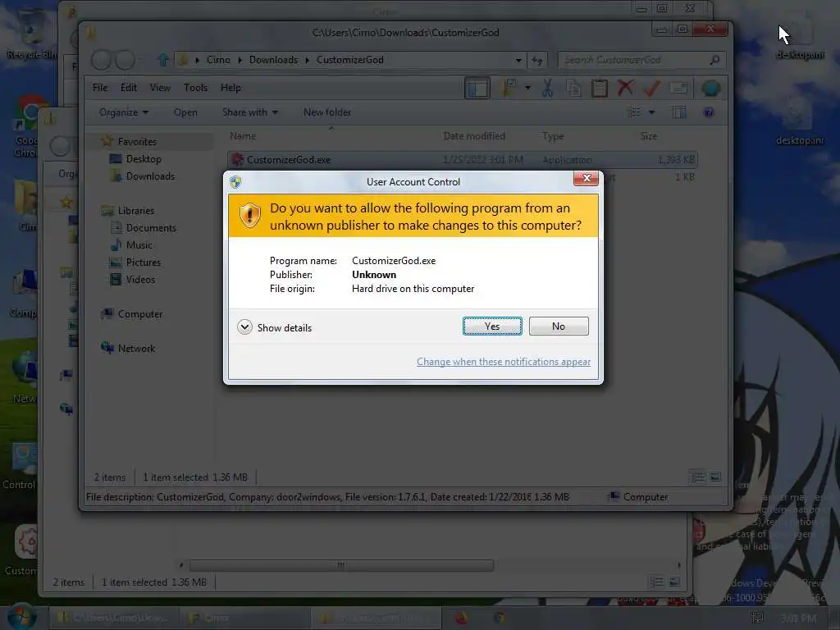Image resolution: width=840 pixels, height=630 pixels.
Task: Open the Edit menu in Explorer
Action: pyautogui.click(x=129, y=87)
